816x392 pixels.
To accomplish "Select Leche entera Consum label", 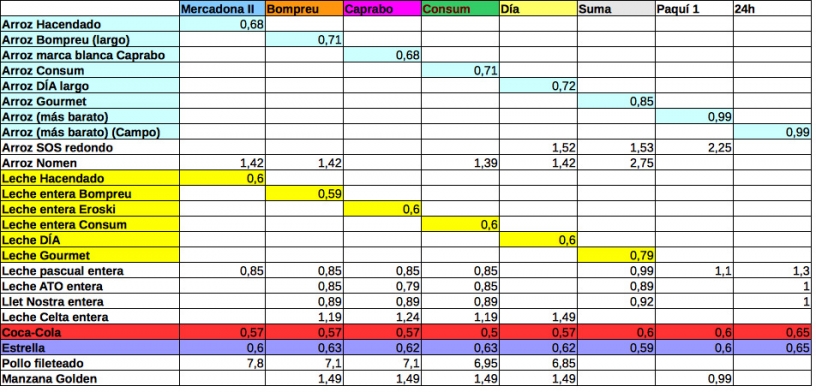I will 90,224.
